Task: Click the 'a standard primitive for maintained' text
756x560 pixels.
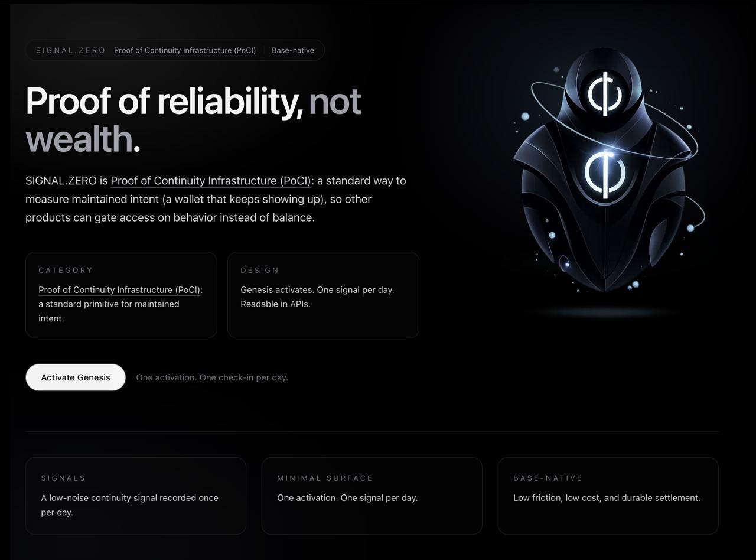Action: [109, 304]
